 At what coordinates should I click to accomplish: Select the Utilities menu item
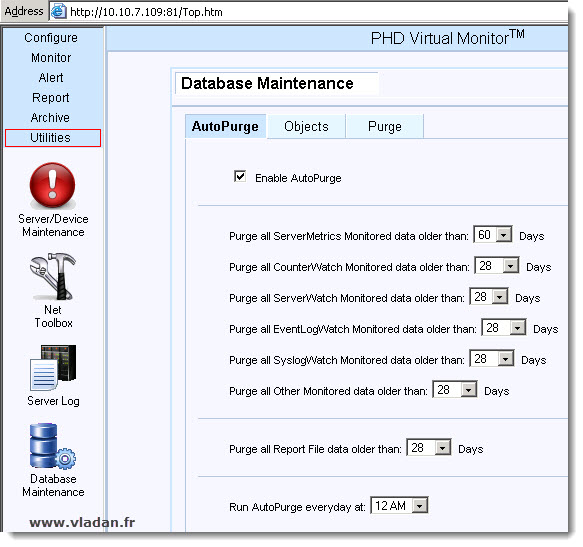53,138
